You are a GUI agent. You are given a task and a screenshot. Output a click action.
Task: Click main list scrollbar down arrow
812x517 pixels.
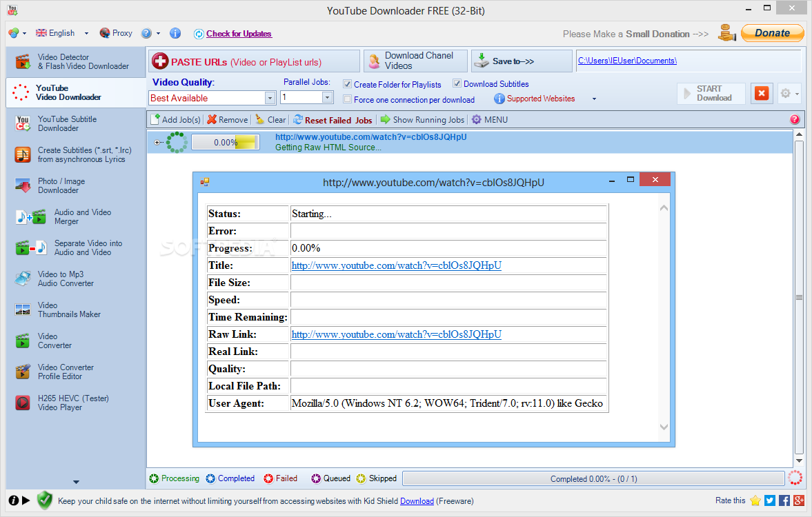pyautogui.click(x=798, y=460)
